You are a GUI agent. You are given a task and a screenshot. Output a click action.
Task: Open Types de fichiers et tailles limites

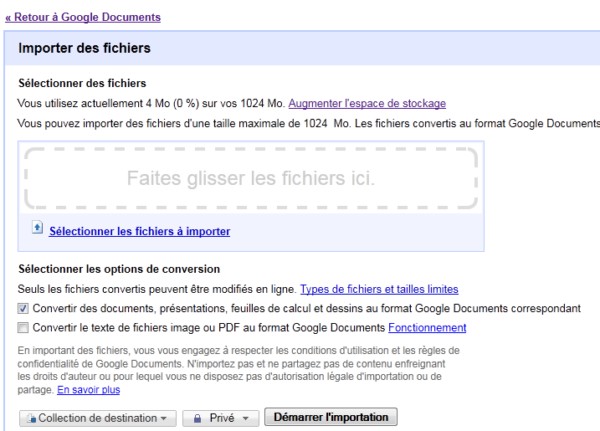pyautogui.click(x=379, y=289)
